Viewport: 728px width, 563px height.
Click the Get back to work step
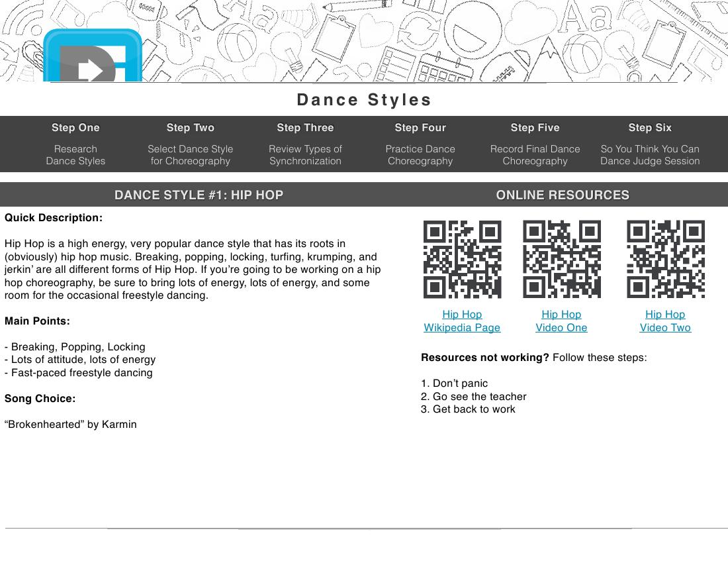pyautogui.click(x=468, y=409)
